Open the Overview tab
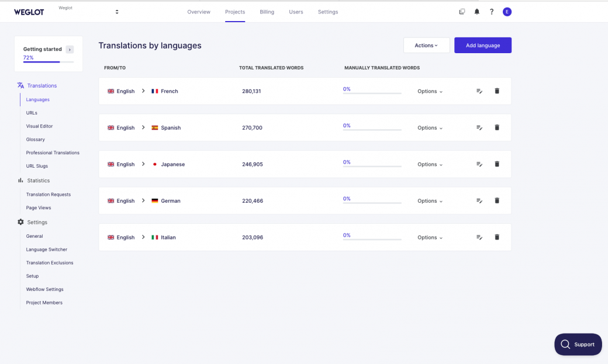Image resolution: width=608 pixels, height=364 pixels. pos(199,12)
